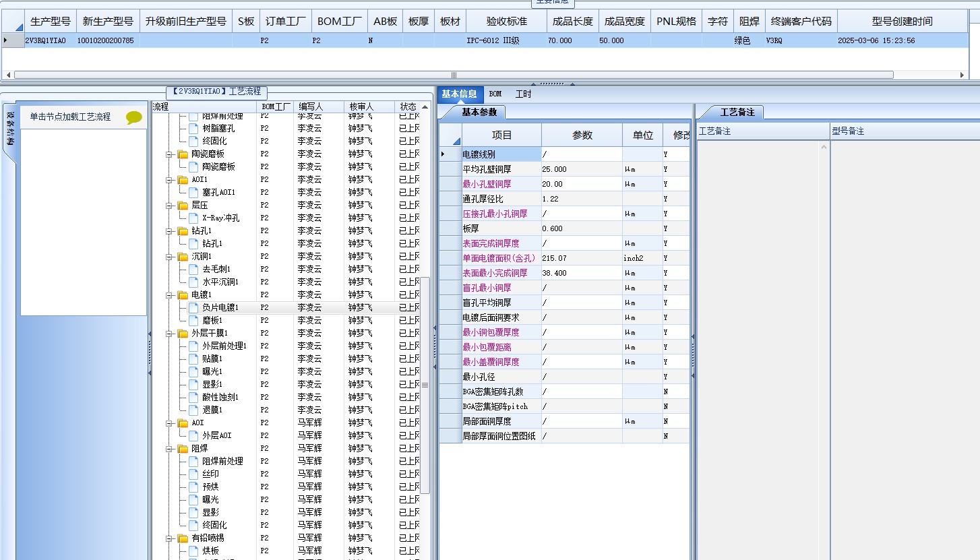Click the document icon of 丝印
Viewport: 980px width, 560px height.
[x=194, y=474]
